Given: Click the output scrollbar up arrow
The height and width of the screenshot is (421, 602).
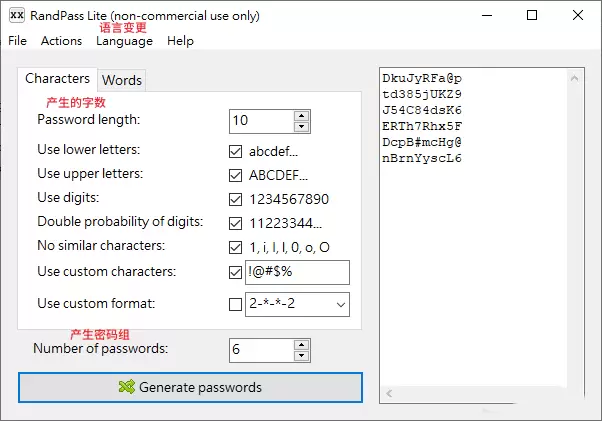Looking at the screenshot, I should coord(574,78).
